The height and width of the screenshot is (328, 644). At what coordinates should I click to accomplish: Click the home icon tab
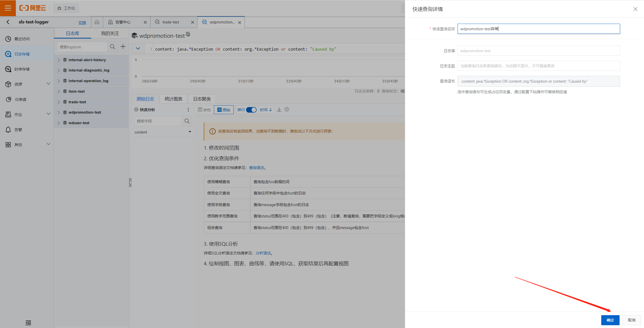pyautogui.click(x=97, y=22)
